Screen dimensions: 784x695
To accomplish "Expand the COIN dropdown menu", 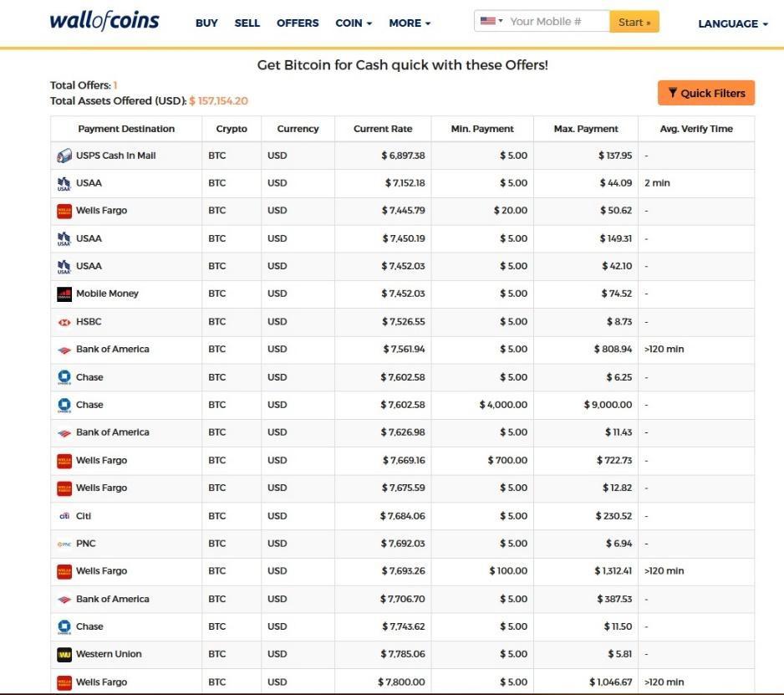I will click(354, 23).
